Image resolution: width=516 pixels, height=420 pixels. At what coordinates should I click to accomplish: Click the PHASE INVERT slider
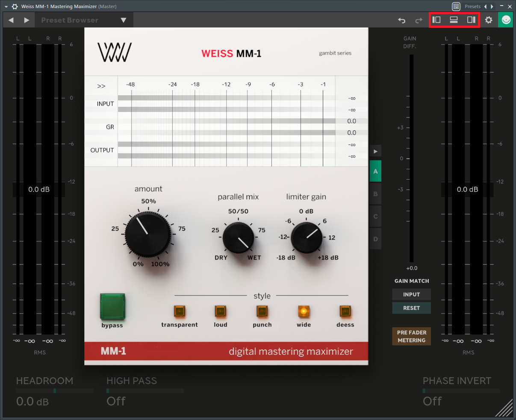click(461, 391)
